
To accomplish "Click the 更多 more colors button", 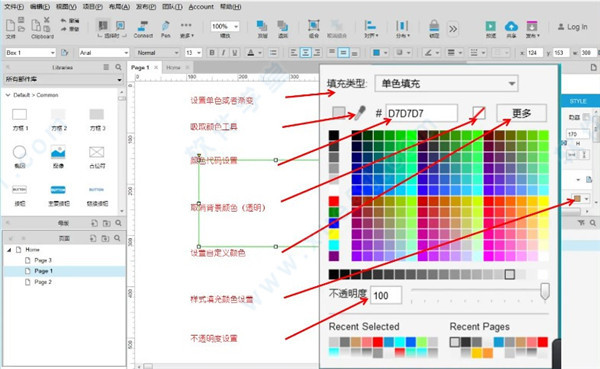I will tap(522, 113).
